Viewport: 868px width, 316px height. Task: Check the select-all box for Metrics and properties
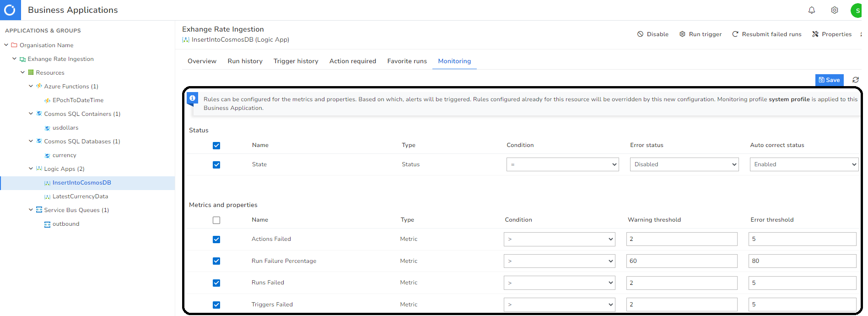click(216, 220)
